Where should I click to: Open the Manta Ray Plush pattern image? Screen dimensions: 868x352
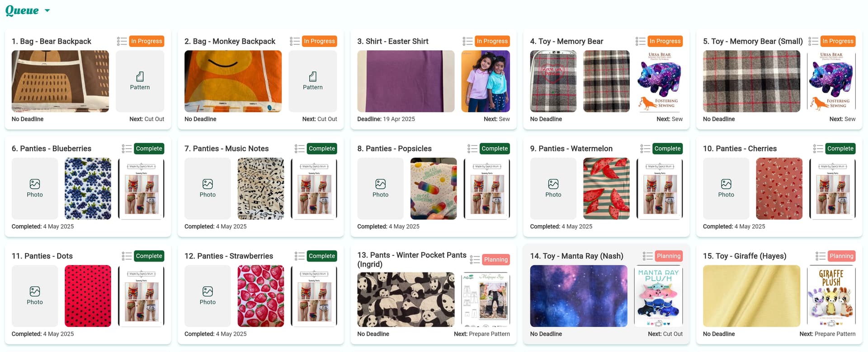tap(658, 296)
